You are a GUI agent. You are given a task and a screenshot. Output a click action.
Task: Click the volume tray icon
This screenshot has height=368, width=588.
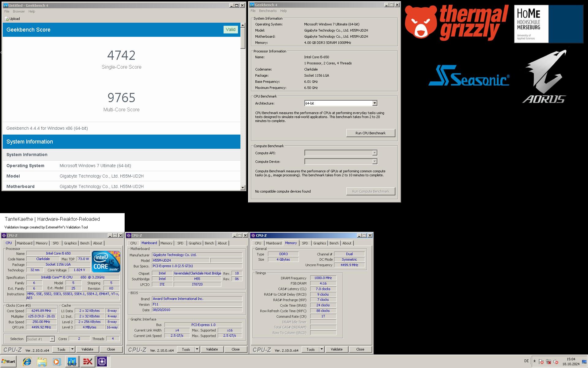coord(556,362)
